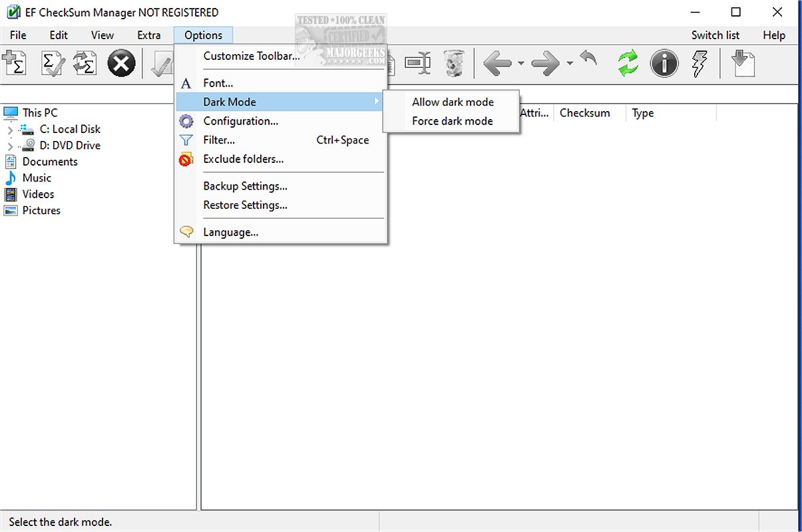Viewport: 802px width, 532px height.
Task: Open the File menu
Action: click(x=18, y=35)
